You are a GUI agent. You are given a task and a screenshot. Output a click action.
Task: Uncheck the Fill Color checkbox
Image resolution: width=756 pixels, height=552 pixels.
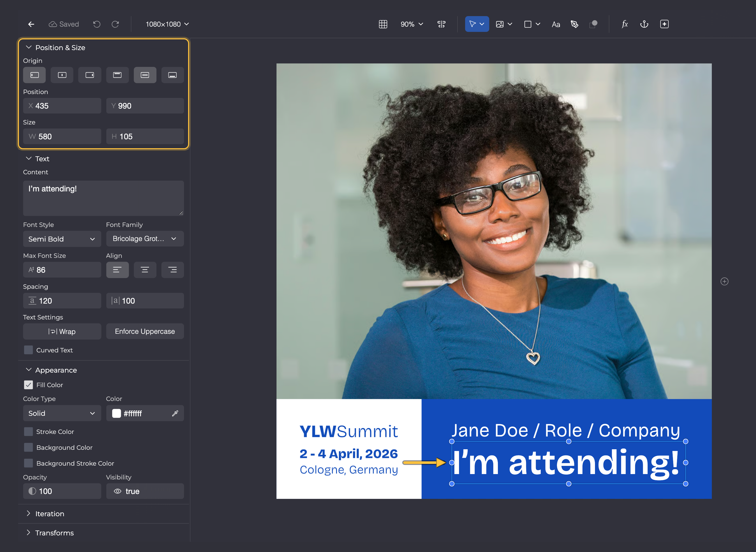[28, 385]
